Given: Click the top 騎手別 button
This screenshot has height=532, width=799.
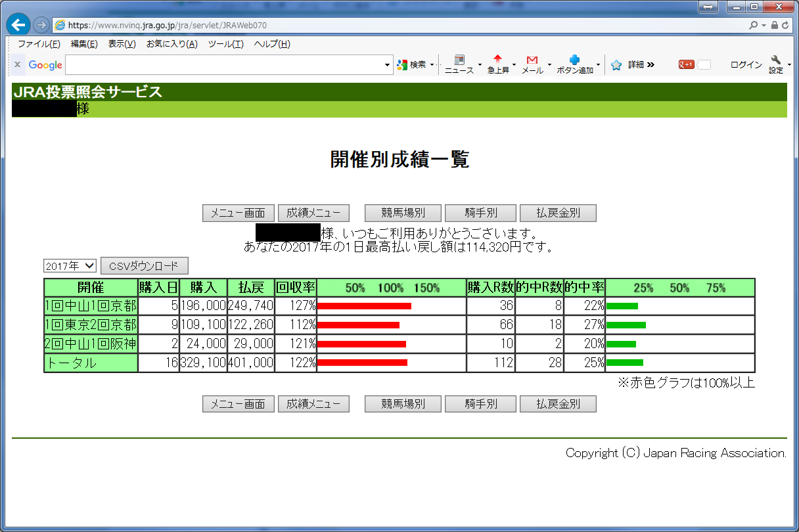Looking at the screenshot, I should point(480,213).
